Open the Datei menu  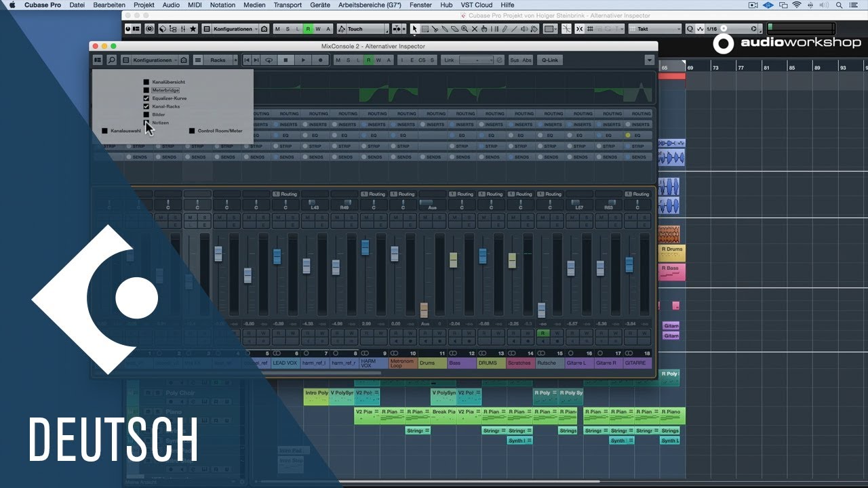point(77,5)
